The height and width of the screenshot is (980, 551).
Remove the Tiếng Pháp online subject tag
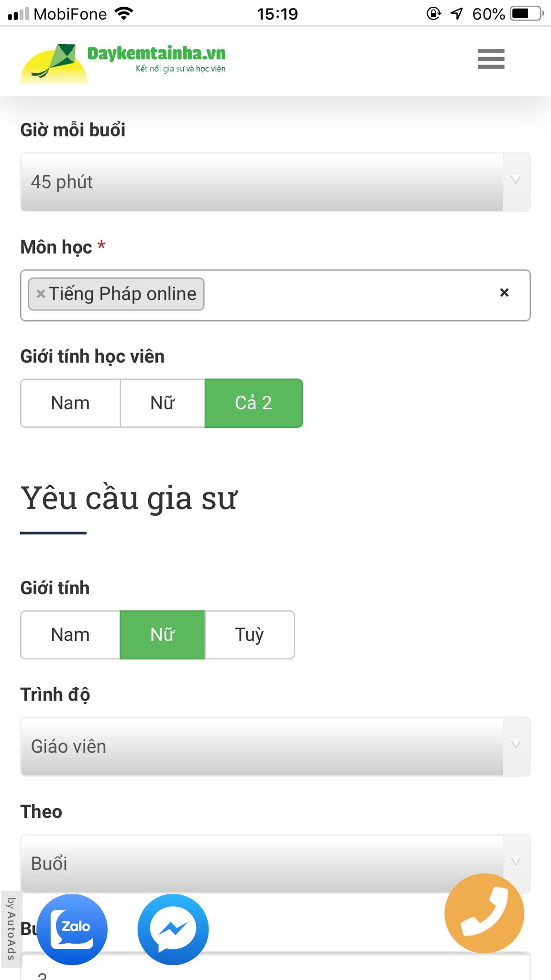[40, 294]
